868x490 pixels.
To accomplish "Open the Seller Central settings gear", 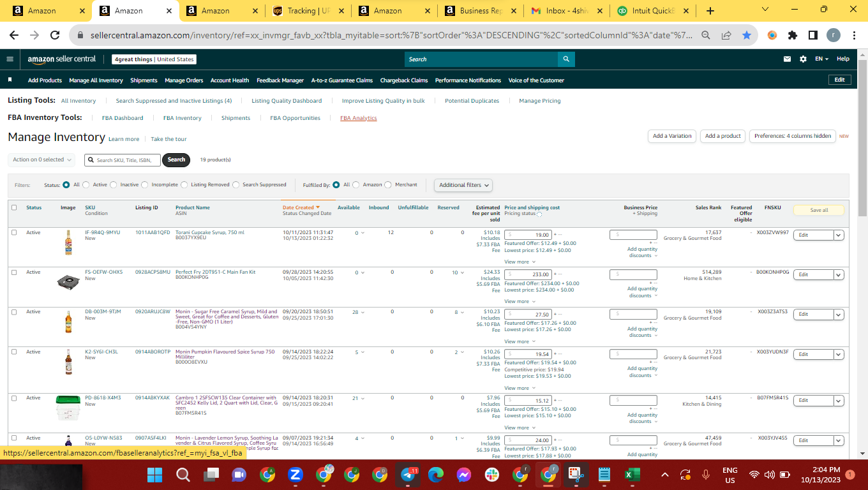I will [803, 59].
